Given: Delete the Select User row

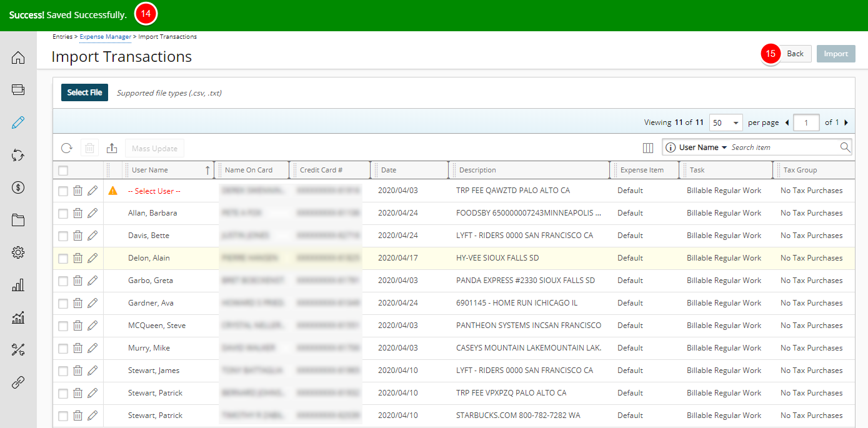Looking at the screenshot, I should pos(77,191).
